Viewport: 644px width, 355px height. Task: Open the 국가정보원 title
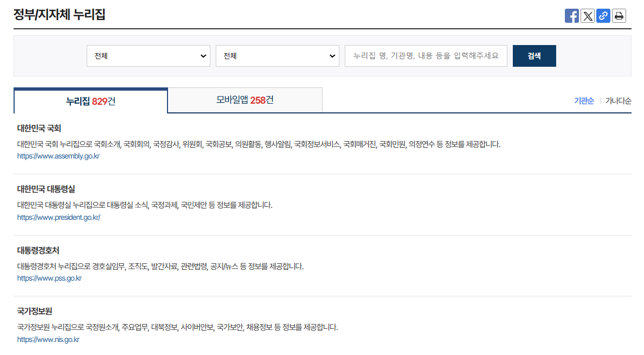click(x=35, y=312)
